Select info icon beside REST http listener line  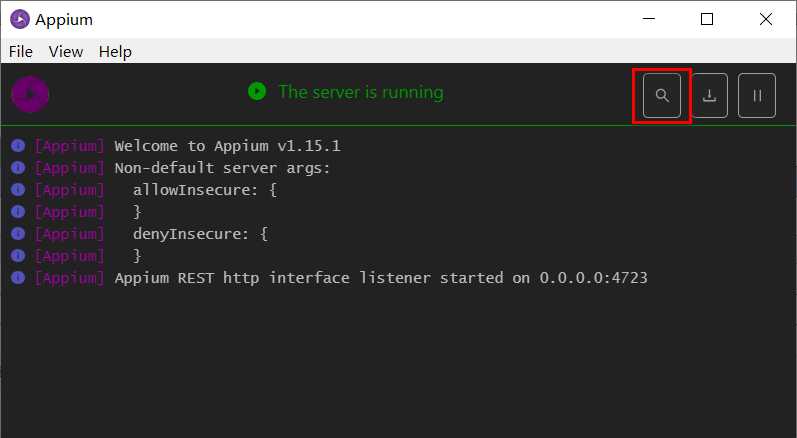tap(18, 277)
